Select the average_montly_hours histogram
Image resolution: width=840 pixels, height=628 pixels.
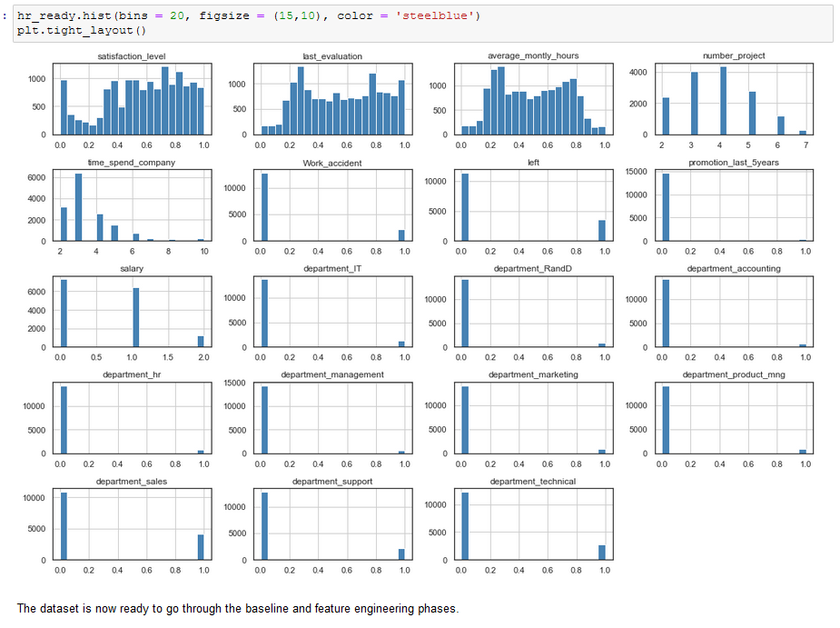coord(534,99)
